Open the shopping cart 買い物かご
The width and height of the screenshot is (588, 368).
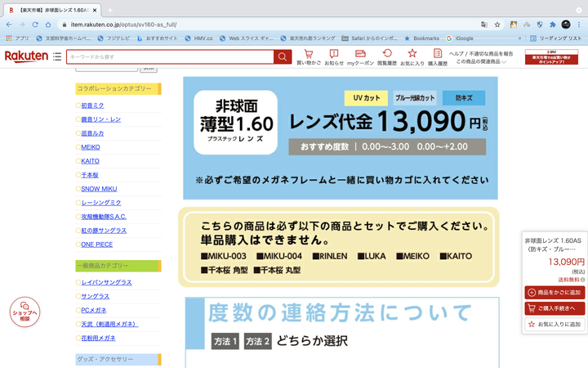[308, 57]
